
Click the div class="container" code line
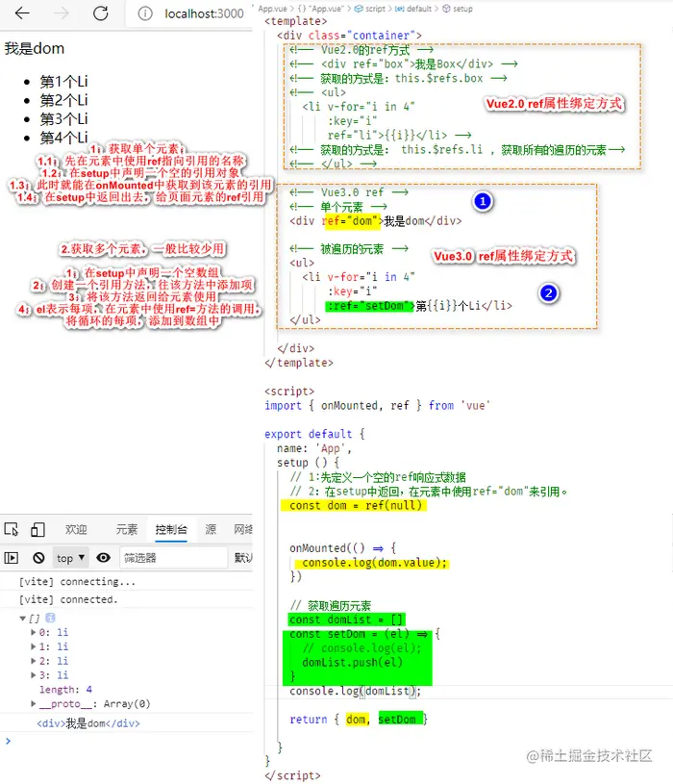pyautogui.click(x=349, y=36)
